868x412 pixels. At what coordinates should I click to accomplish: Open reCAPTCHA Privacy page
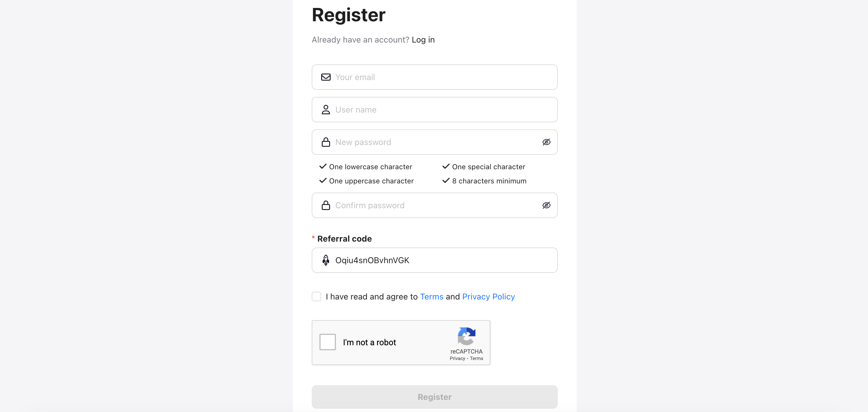(x=457, y=358)
